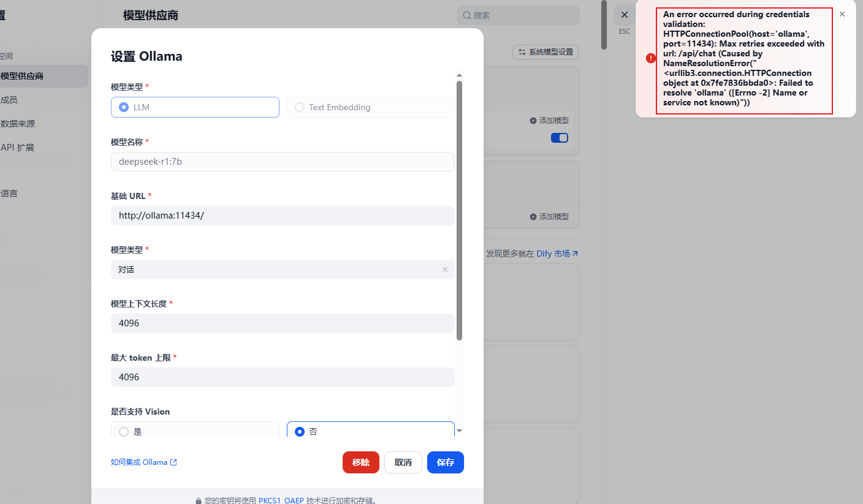Image resolution: width=863 pixels, height=504 pixels.
Task: Click 添加模型 directly above the blue switch
Action: pyautogui.click(x=549, y=121)
